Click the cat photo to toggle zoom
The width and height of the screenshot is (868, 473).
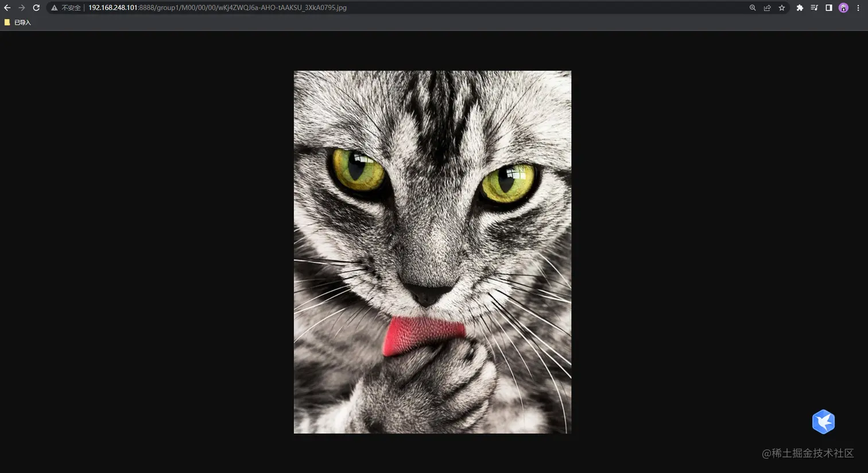pyautogui.click(x=432, y=251)
